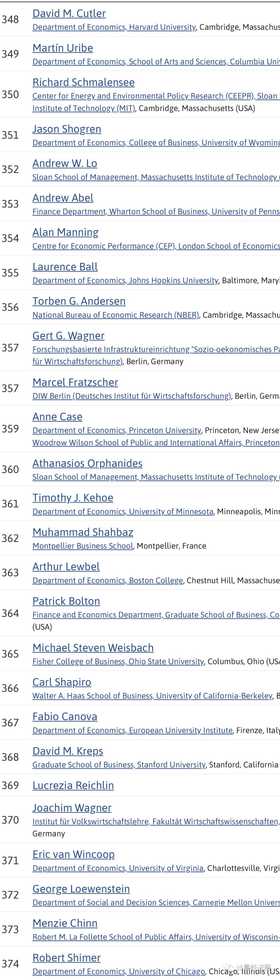280x980 pixels.
Task: Open Andrew W. Lo's profile
Action: click(x=65, y=163)
